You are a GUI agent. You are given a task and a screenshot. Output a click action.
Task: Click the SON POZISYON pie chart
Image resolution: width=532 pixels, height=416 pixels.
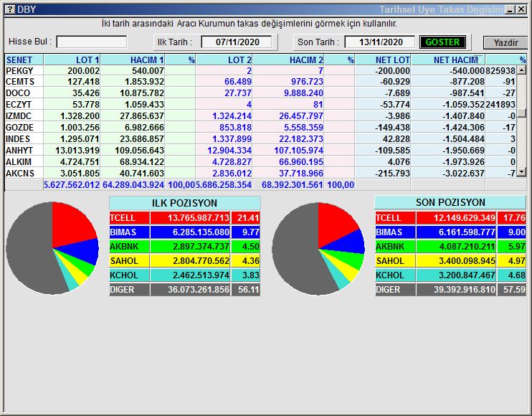(318, 248)
